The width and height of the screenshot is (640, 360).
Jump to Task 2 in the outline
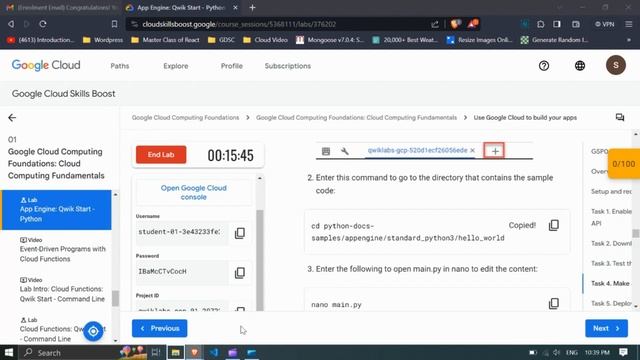click(611, 243)
